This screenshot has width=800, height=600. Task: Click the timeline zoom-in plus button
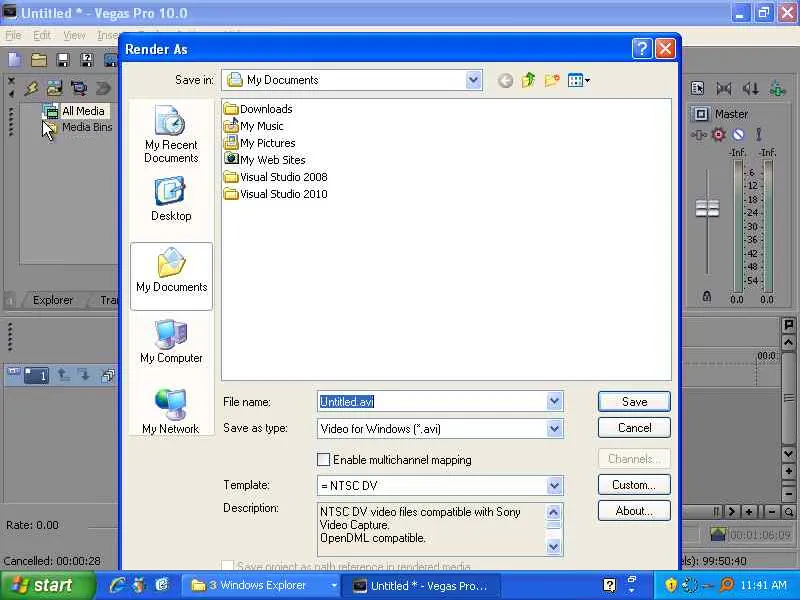click(x=748, y=511)
